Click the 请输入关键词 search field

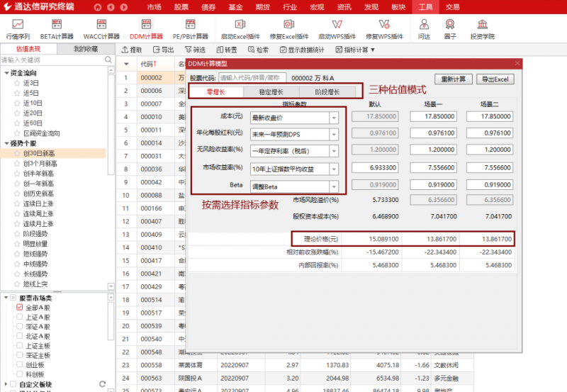(52, 60)
